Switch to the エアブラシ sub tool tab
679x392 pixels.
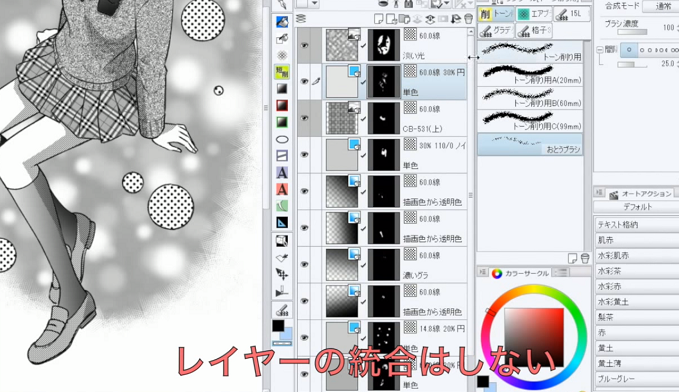click(534, 14)
